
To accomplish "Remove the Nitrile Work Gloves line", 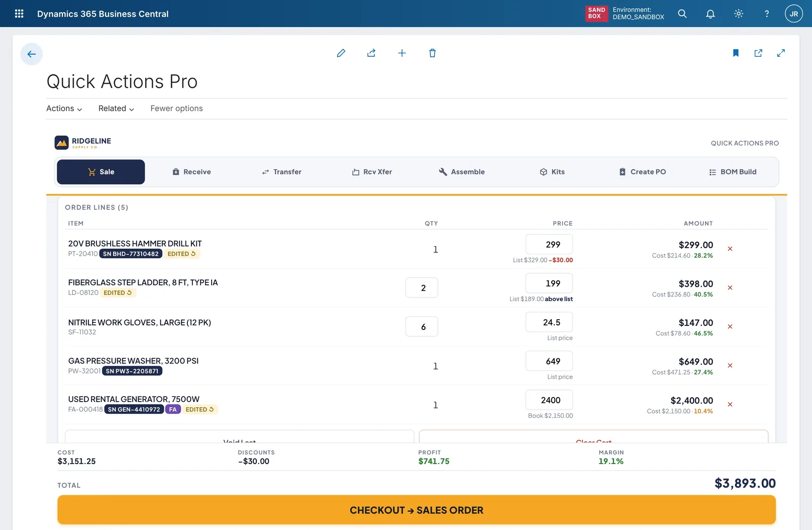I will coord(730,326).
